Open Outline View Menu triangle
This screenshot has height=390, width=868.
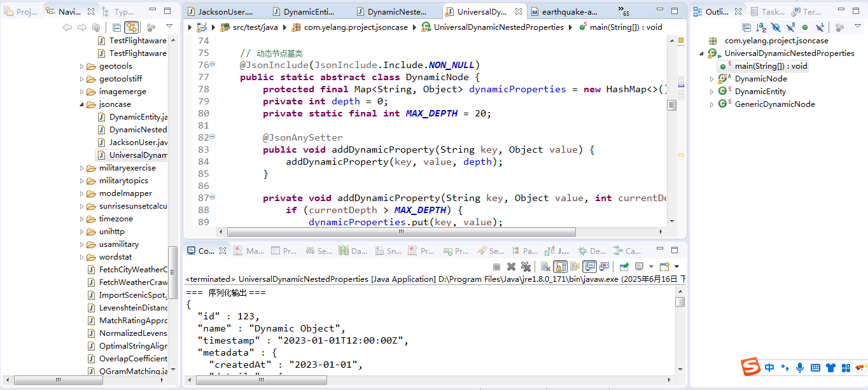tap(857, 26)
